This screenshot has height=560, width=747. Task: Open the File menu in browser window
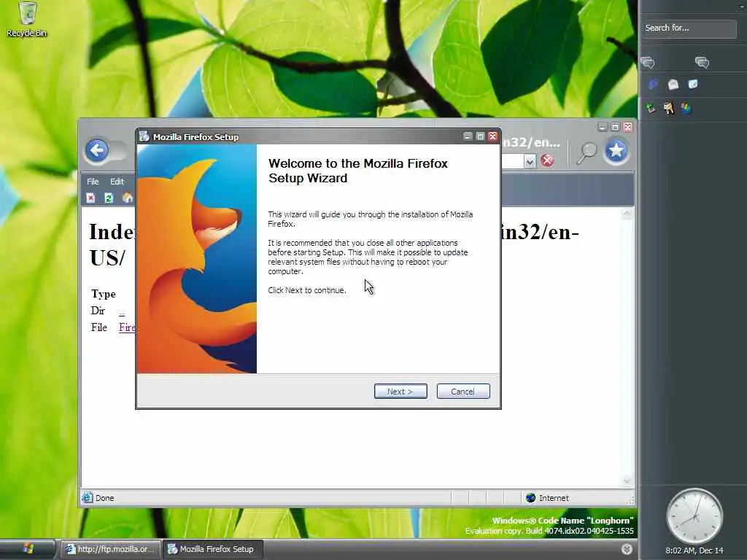tap(93, 182)
